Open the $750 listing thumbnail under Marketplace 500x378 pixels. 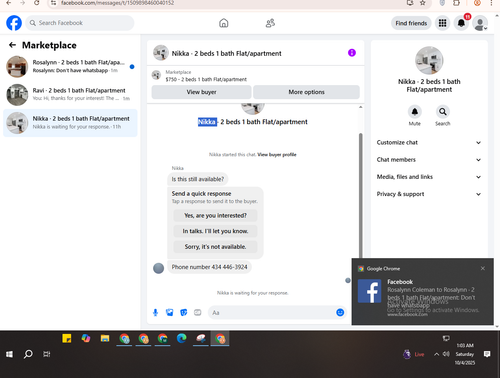pyautogui.click(x=156, y=75)
